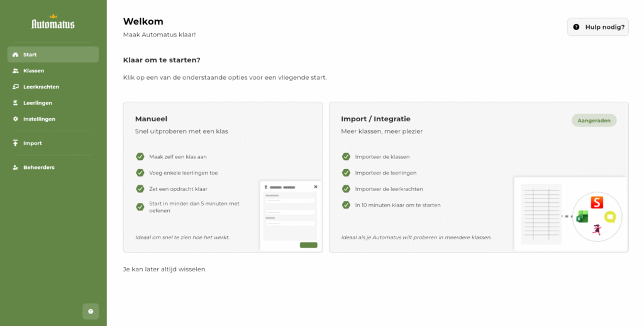Screen dimensions: 644x326
Task: Select the Import / Integratie card title
Action: point(375,119)
